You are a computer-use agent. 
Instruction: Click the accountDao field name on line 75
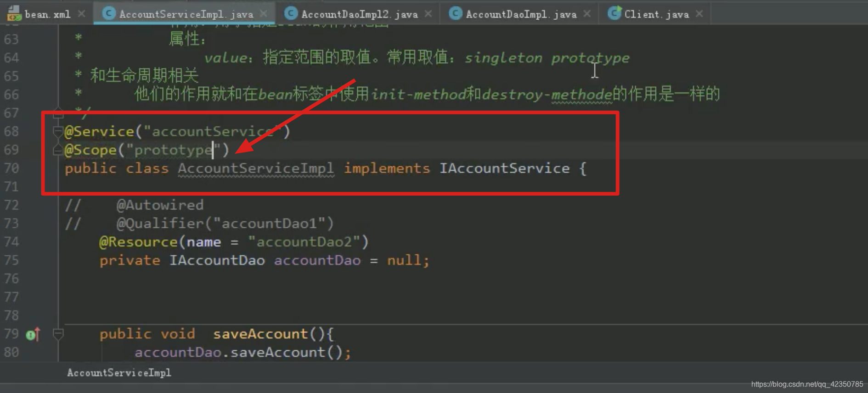pos(317,260)
